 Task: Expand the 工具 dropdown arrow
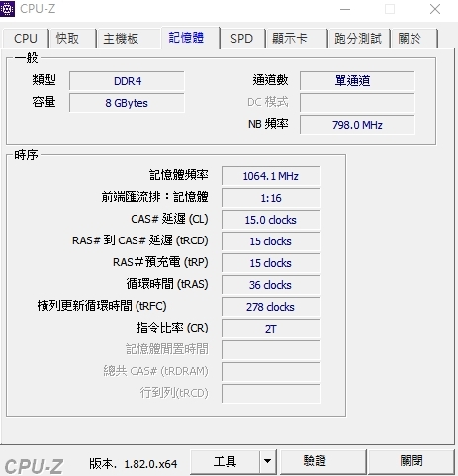coord(267,461)
